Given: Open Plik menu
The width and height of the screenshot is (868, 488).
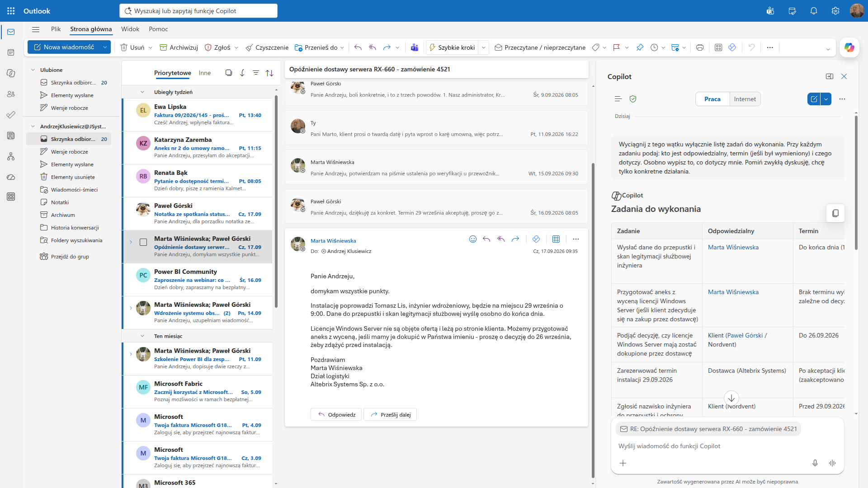Looking at the screenshot, I should [x=56, y=29].
